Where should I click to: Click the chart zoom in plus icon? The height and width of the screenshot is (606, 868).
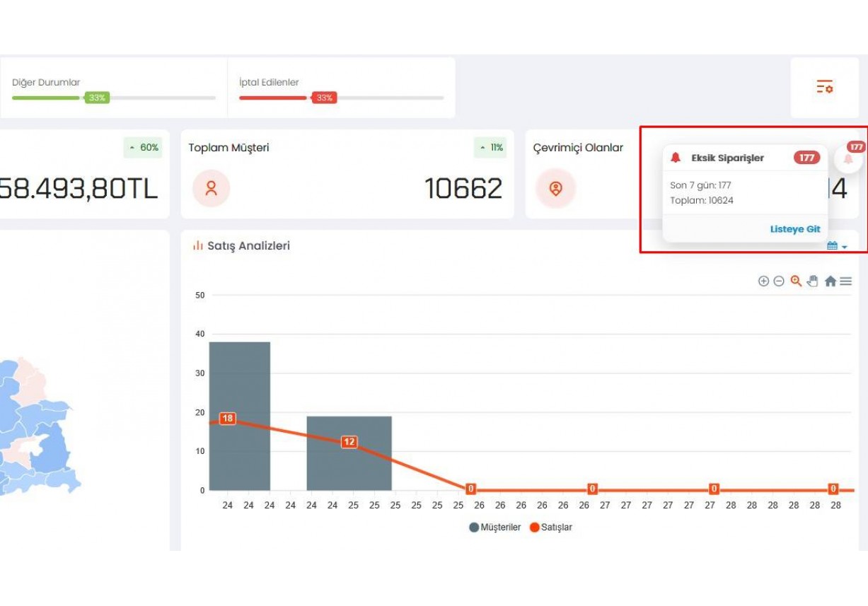pos(763,281)
